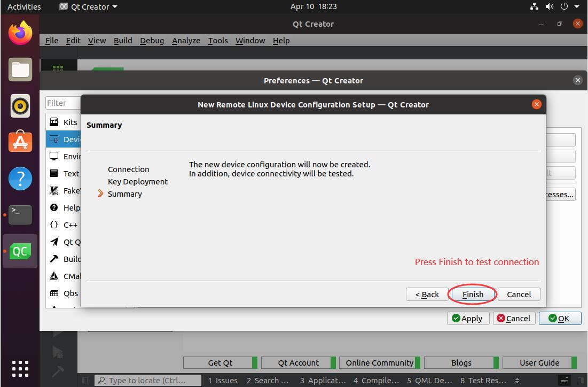This screenshot has width=588, height=387.
Task: Open the Tools menu
Action: 218,40
